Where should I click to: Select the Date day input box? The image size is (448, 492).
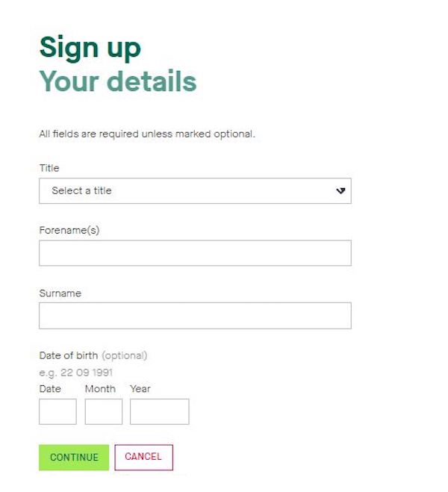[x=57, y=411]
